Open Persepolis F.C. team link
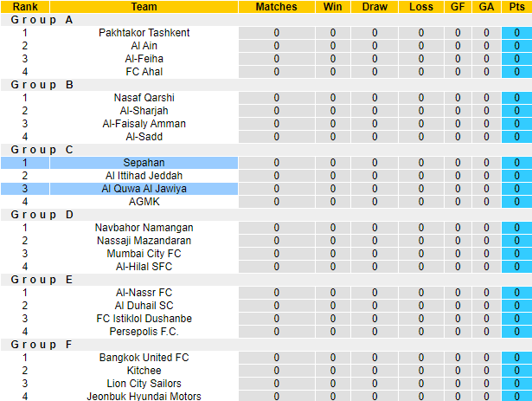This screenshot has width=532, height=401. [144, 332]
